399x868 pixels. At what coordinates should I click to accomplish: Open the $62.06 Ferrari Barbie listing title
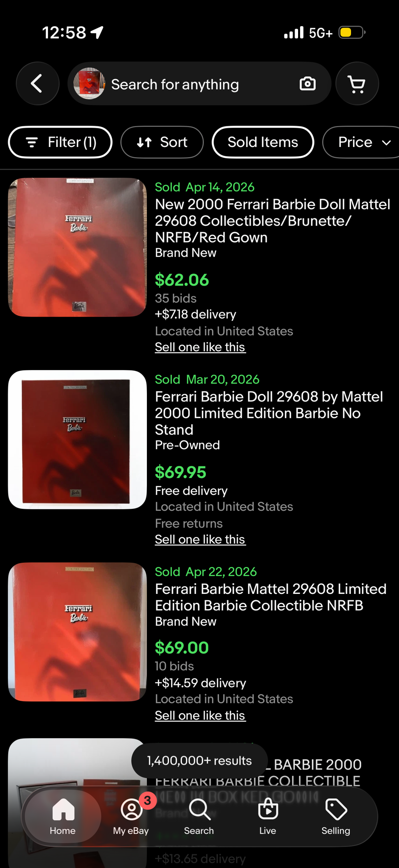tap(272, 221)
